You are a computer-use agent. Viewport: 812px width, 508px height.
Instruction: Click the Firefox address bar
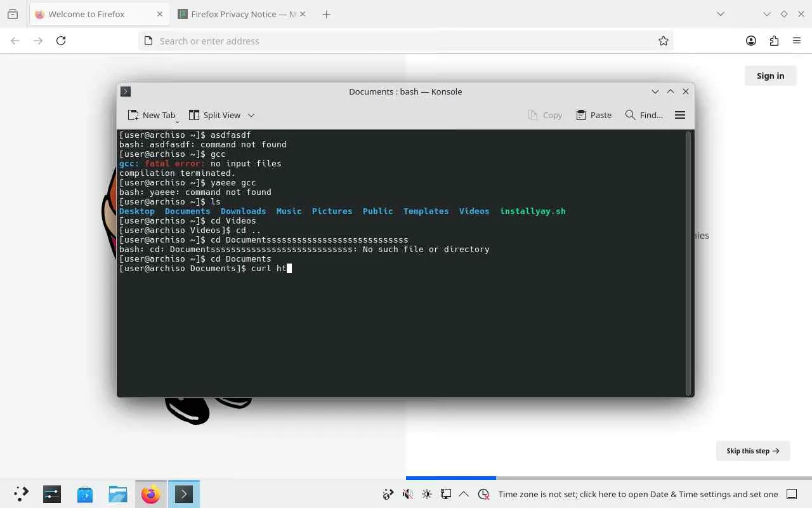406,41
